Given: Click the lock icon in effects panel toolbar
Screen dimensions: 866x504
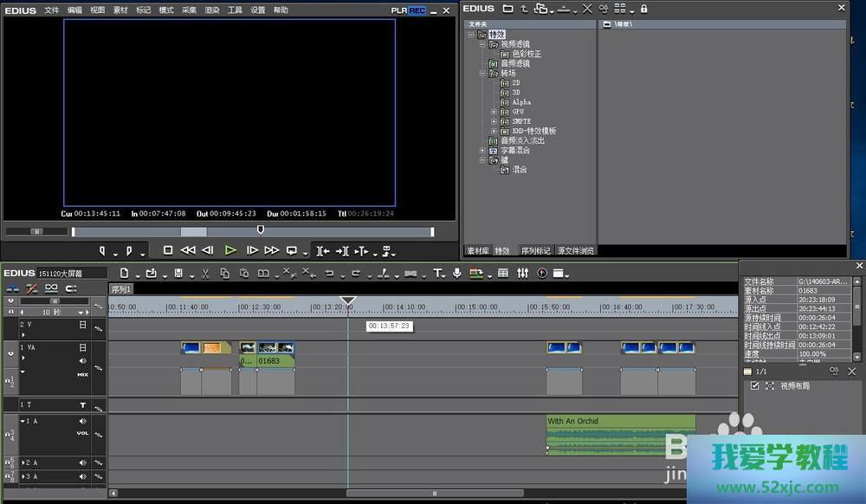Looking at the screenshot, I should [x=643, y=9].
